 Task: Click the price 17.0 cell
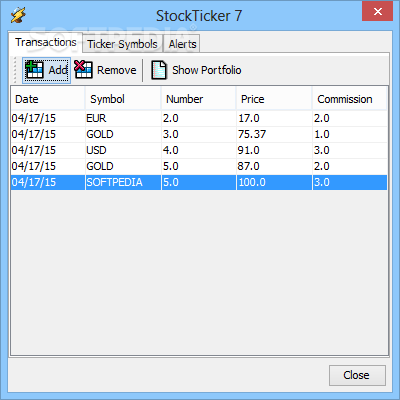(x=274, y=118)
